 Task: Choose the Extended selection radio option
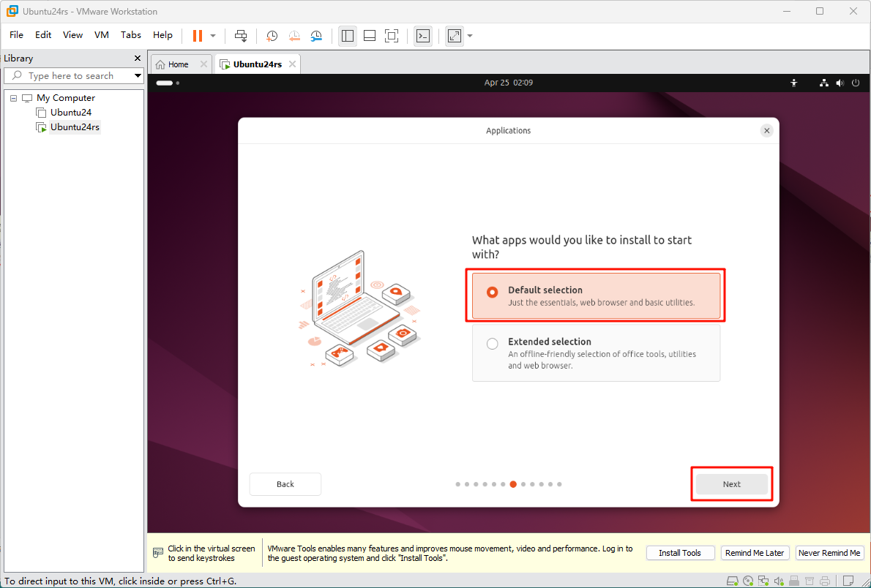(596, 353)
